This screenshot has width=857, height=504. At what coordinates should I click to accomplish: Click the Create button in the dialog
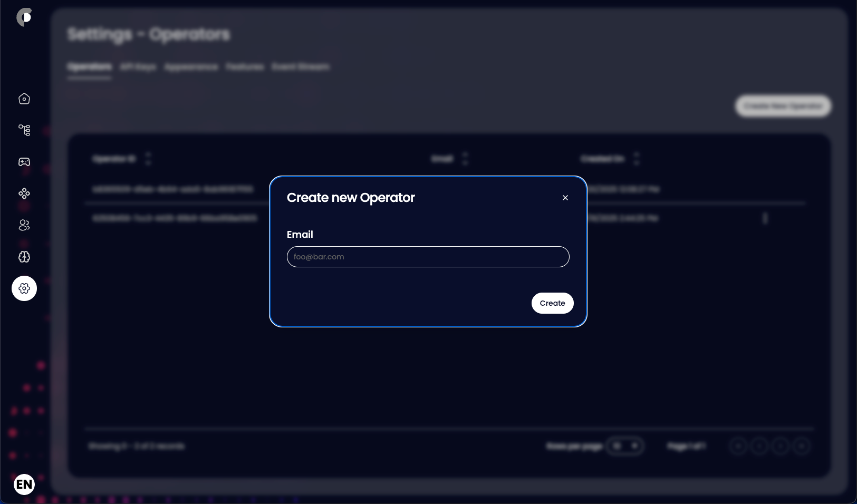pos(552,303)
